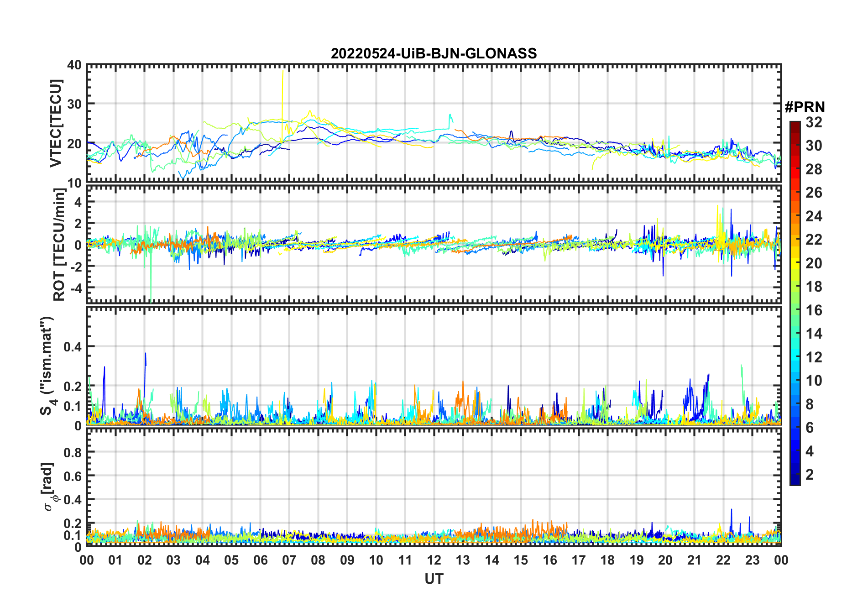Click the UT x-axis label
The width and height of the screenshot is (868, 607).
(x=434, y=579)
